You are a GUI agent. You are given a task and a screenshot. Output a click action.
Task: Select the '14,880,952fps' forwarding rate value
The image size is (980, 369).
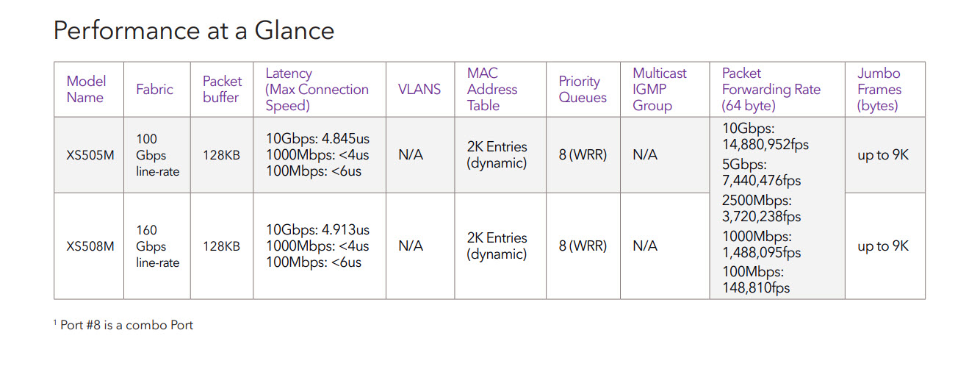click(x=765, y=145)
